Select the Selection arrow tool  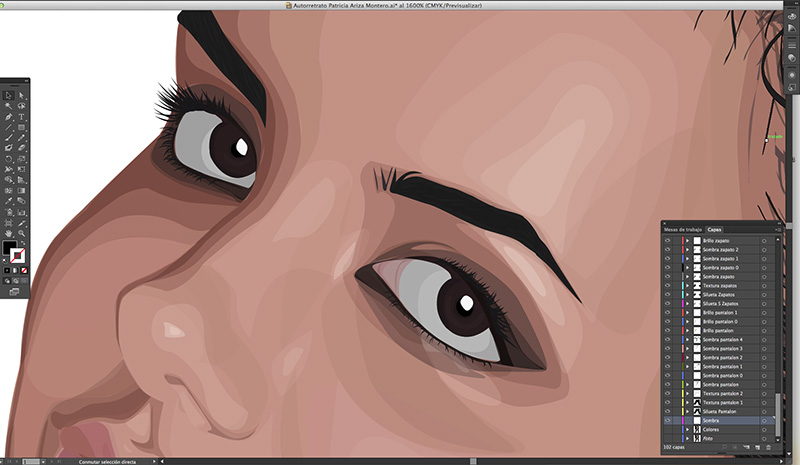[8, 95]
